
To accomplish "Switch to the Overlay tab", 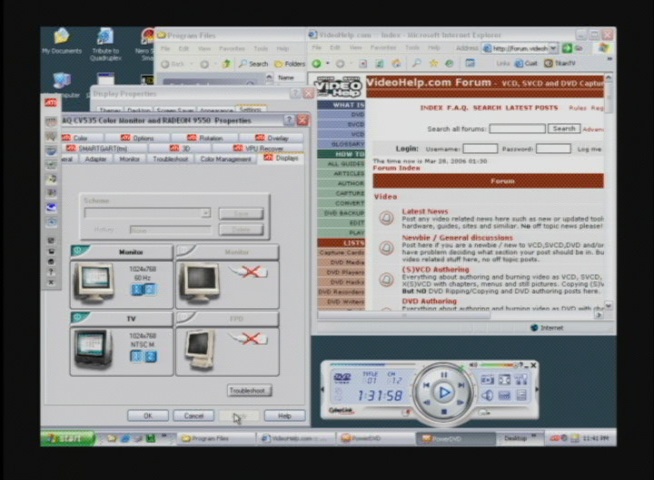I will pyautogui.click(x=272, y=138).
